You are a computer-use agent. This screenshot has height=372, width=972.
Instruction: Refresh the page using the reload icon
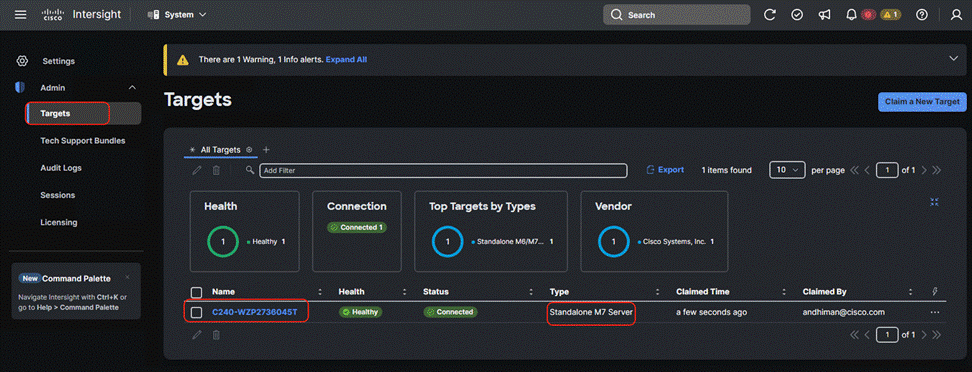point(770,15)
